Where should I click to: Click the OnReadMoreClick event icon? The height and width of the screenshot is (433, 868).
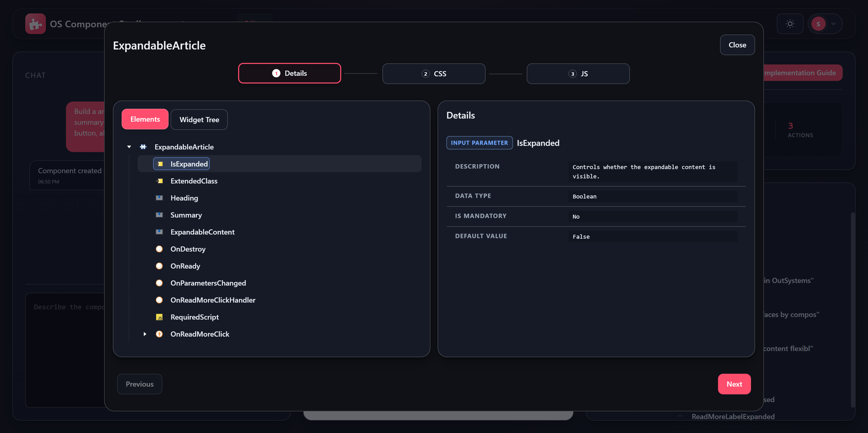coord(159,334)
